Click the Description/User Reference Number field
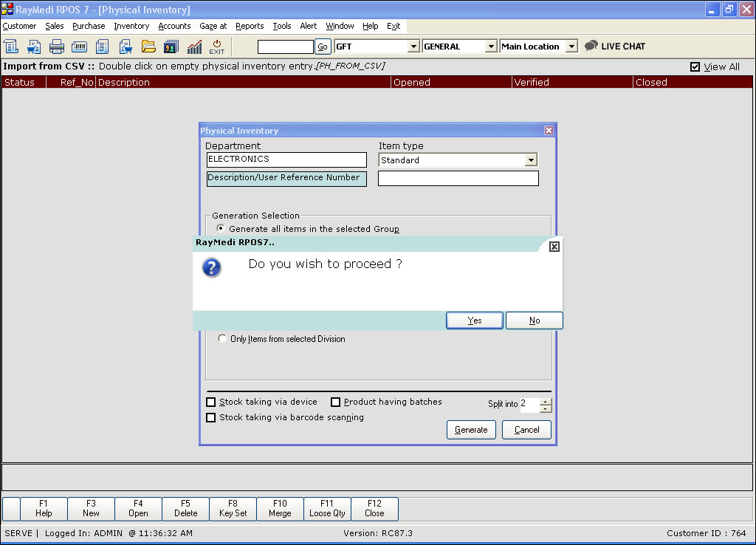This screenshot has height=545, width=756. [x=458, y=178]
